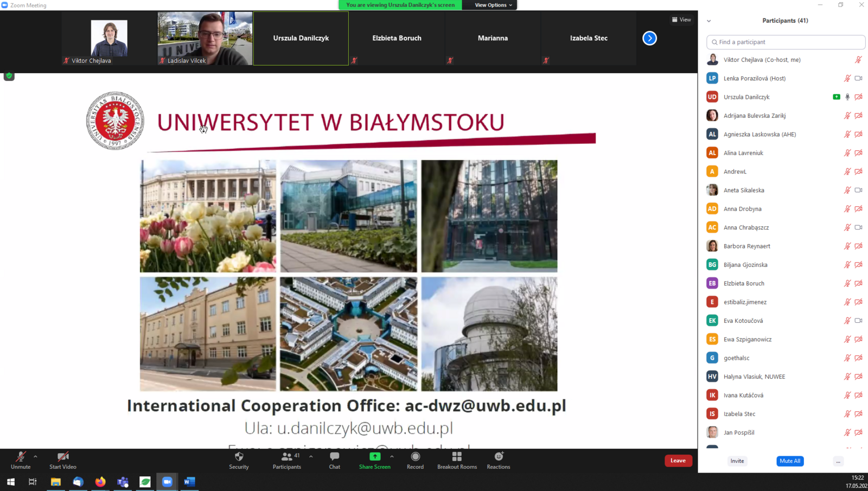Click the Participants icon in toolbar
868x491 pixels.
tap(286, 457)
